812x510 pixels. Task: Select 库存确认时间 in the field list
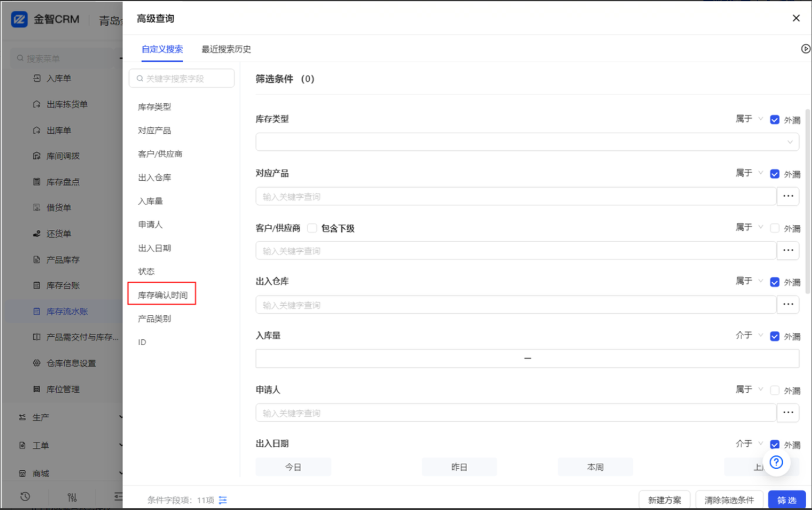tap(163, 295)
